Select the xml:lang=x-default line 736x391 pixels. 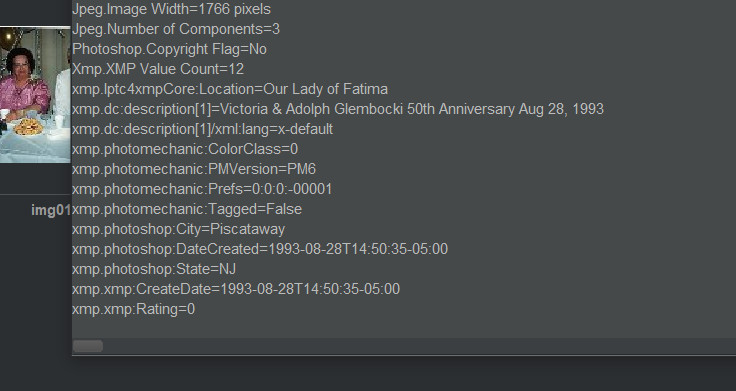[x=202, y=129]
